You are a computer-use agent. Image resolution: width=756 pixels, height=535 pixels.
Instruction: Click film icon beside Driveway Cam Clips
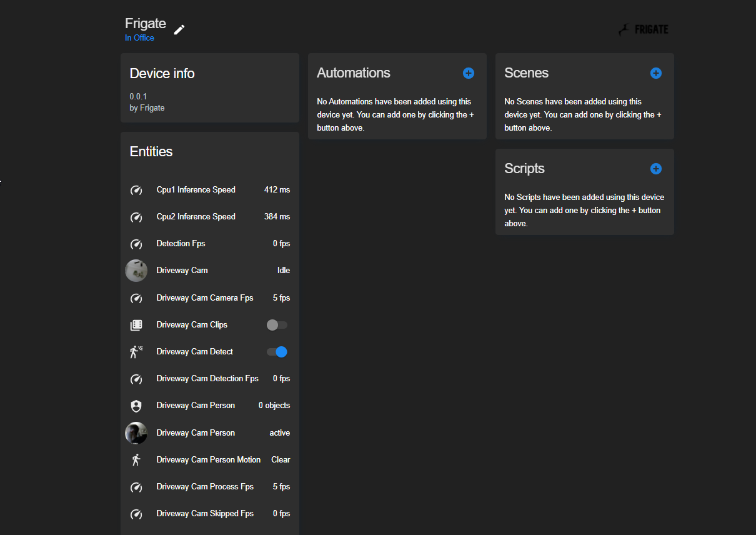136,325
